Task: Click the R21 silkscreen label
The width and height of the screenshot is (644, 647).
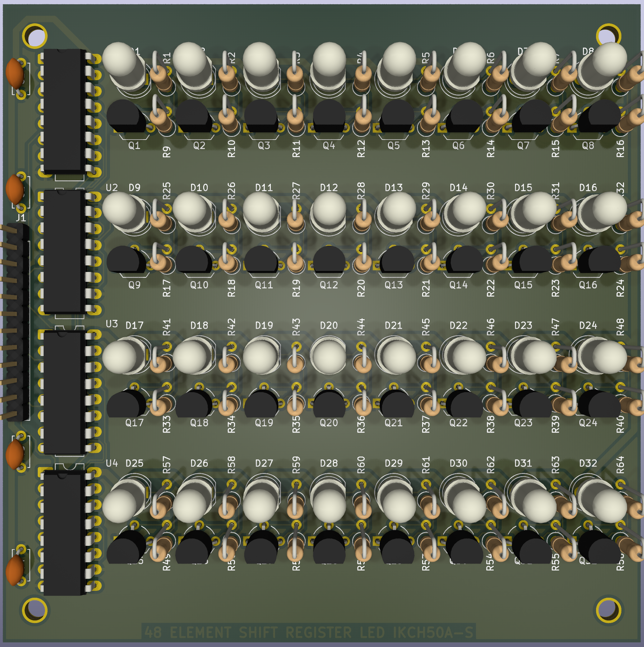Action: 425,288
